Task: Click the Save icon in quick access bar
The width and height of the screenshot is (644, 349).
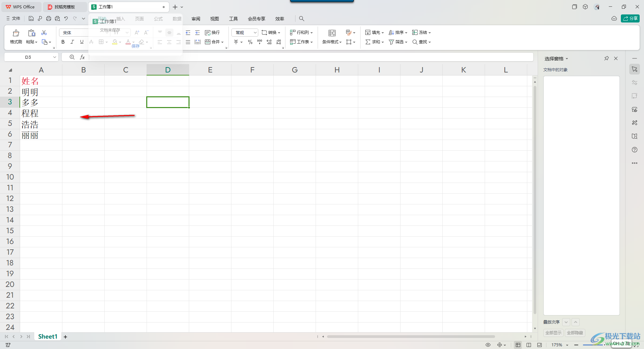Action: point(31,18)
